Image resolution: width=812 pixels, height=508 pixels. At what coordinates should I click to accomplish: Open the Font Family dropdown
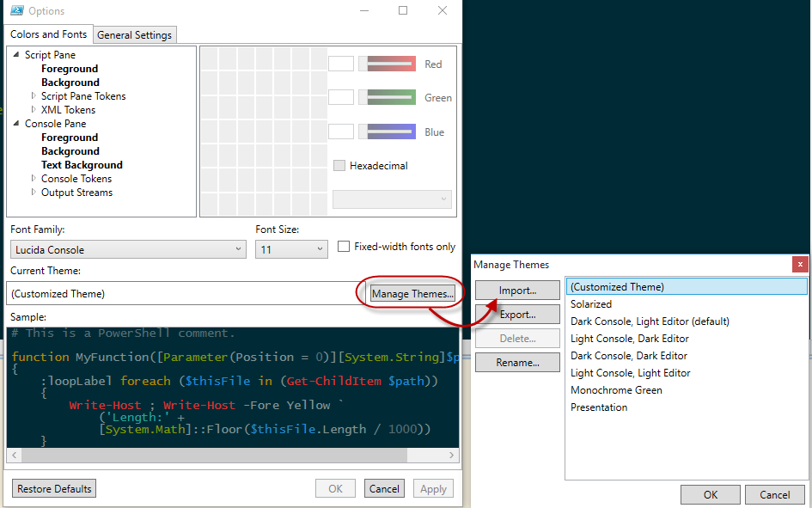click(128, 250)
